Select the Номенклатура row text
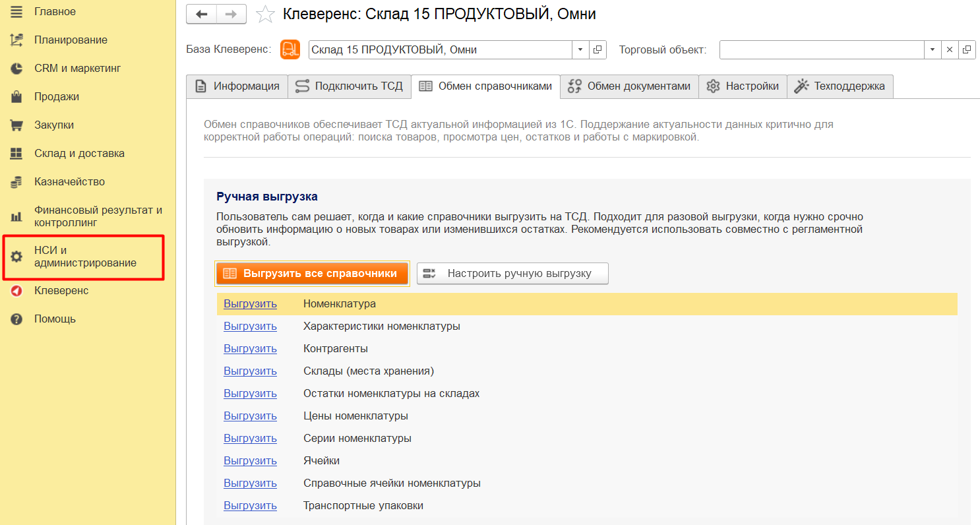 340,304
